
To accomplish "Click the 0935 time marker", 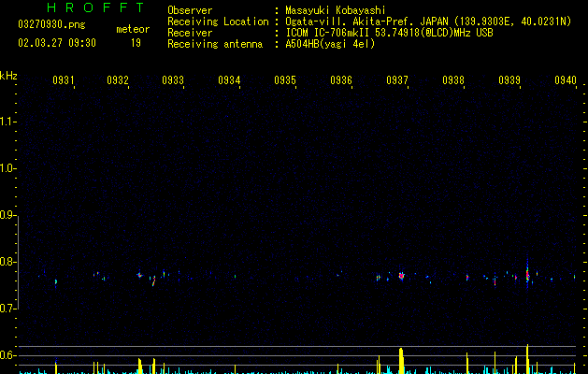I will click(x=285, y=80).
